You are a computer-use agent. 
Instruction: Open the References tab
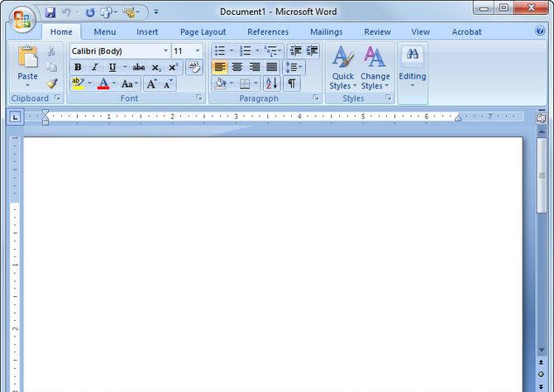coord(268,31)
